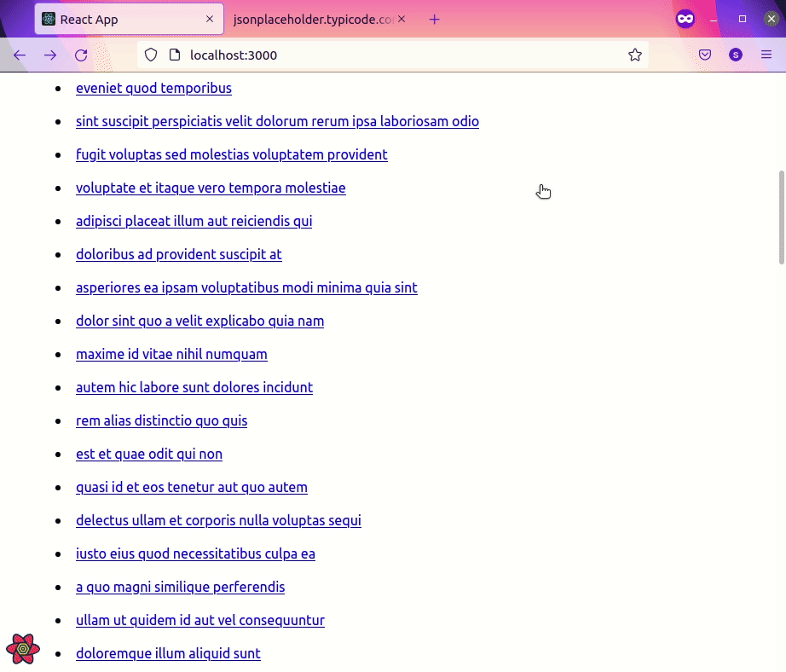Open the React Query devtools flower logo
Viewport: 786px width, 672px height.
[x=23, y=648]
